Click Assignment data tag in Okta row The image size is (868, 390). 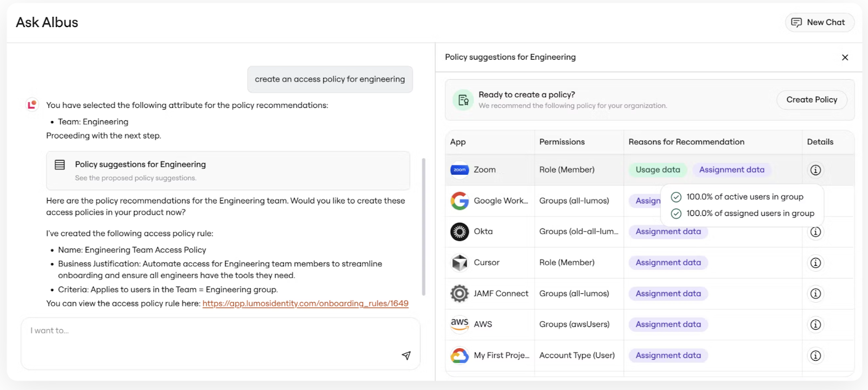[668, 232]
